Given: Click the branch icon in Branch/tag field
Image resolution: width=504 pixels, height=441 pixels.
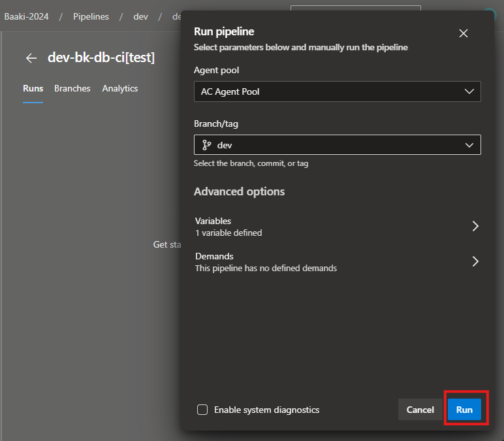Looking at the screenshot, I should pyautogui.click(x=206, y=145).
